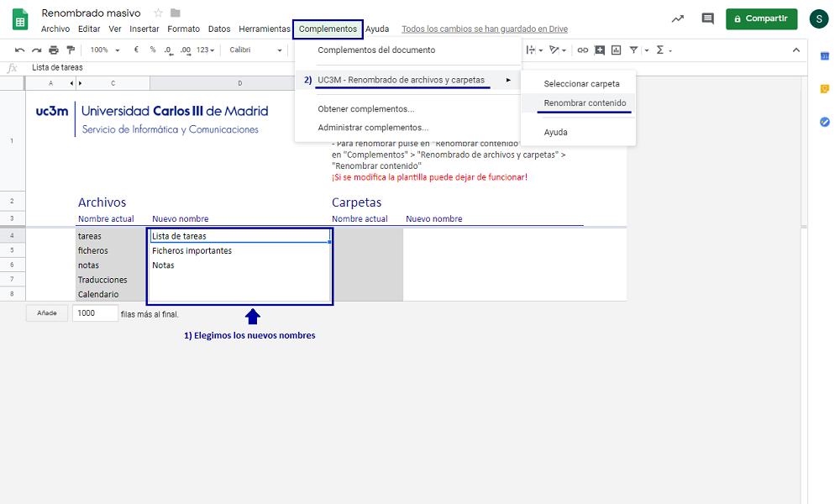The height and width of the screenshot is (504, 840).
Task: Open the saved-in-Drive changes link
Action: point(485,29)
